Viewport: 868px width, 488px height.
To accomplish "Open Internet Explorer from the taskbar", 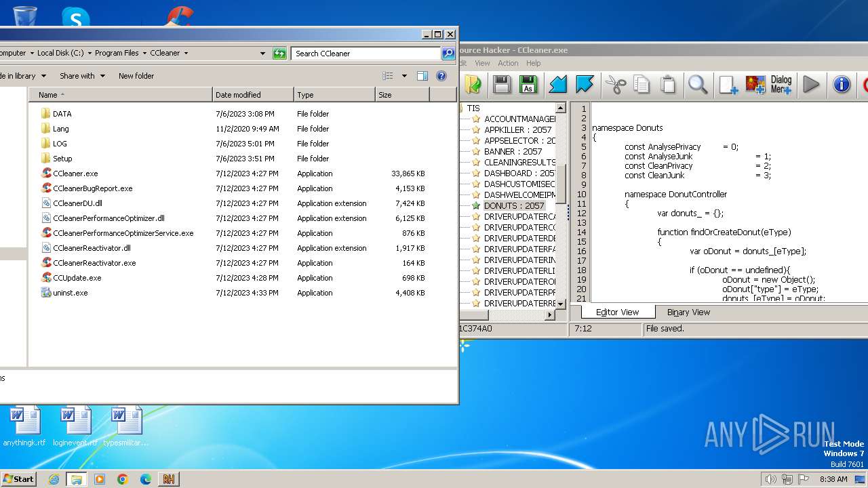I will (54, 479).
